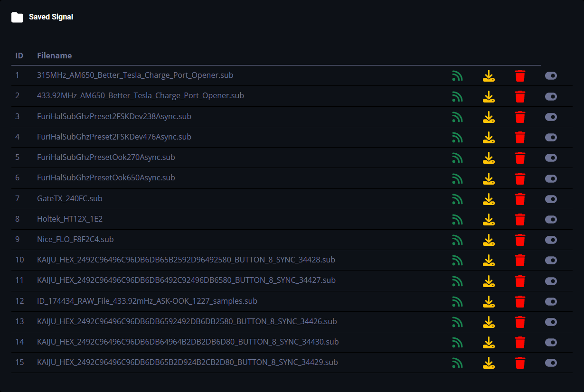Screen dimensions: 584x392
Task: Toggle switch for FuriHalSubGhzPreset2FSKDev476Async row
Action: pyautogui.click(x=551, y=137)
